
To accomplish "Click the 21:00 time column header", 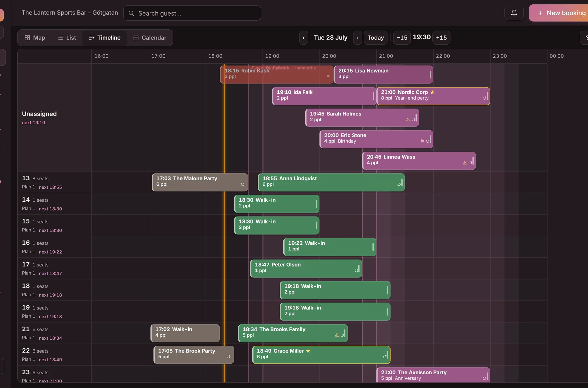I will pyautogui.click(x=386, y=56).
